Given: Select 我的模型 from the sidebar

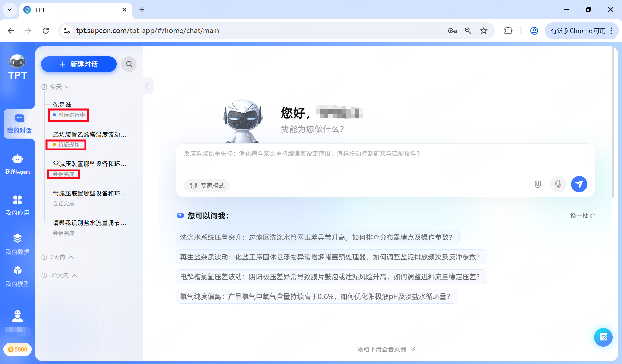Looking at the screenshot, I should (x=17, y=276).
